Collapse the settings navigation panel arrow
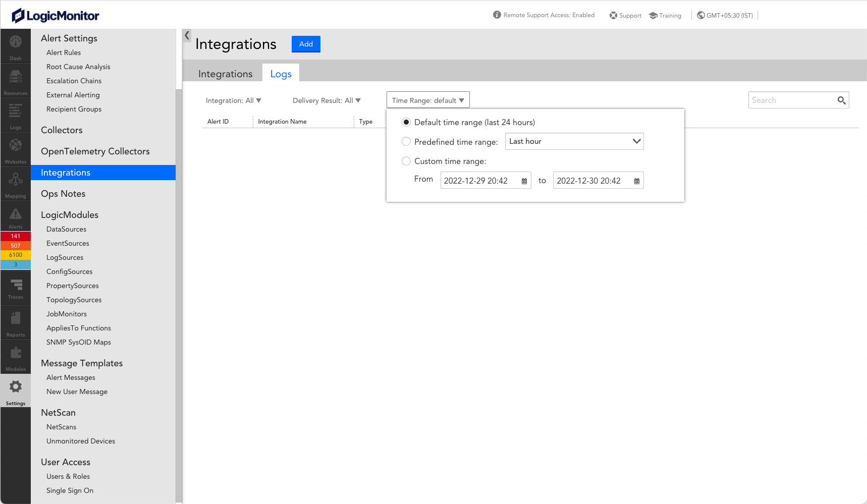The width and height of the screenshot is (867, 504). 187,35
